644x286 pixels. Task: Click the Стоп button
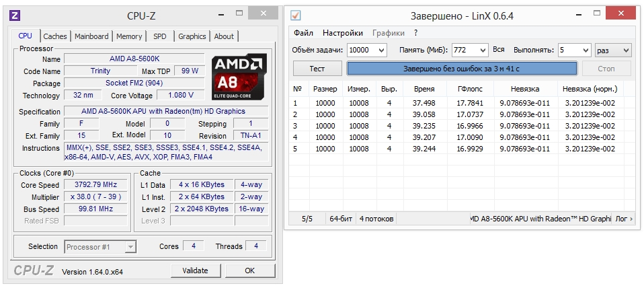606,69
